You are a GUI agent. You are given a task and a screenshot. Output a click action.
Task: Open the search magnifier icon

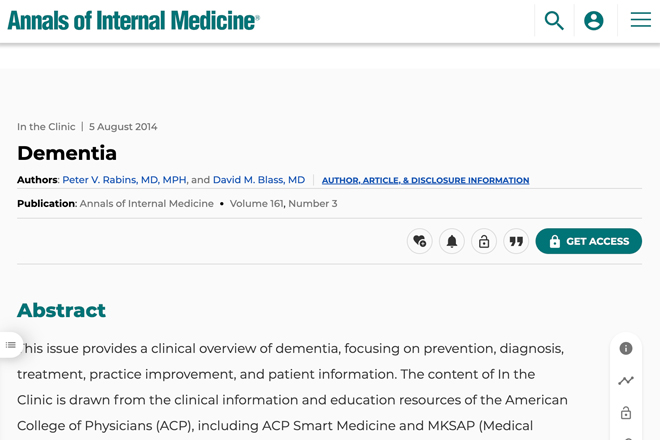pos(554,21)
